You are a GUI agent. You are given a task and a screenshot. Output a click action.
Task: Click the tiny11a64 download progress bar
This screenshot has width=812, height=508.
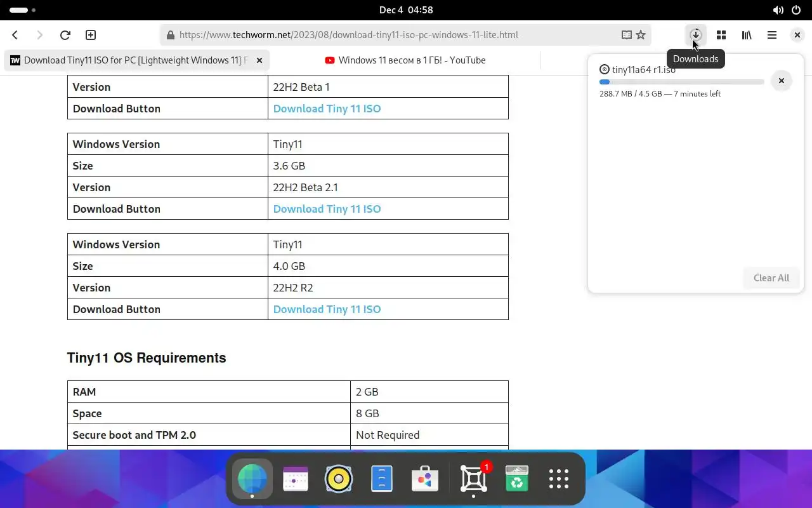tap(681, 82)
